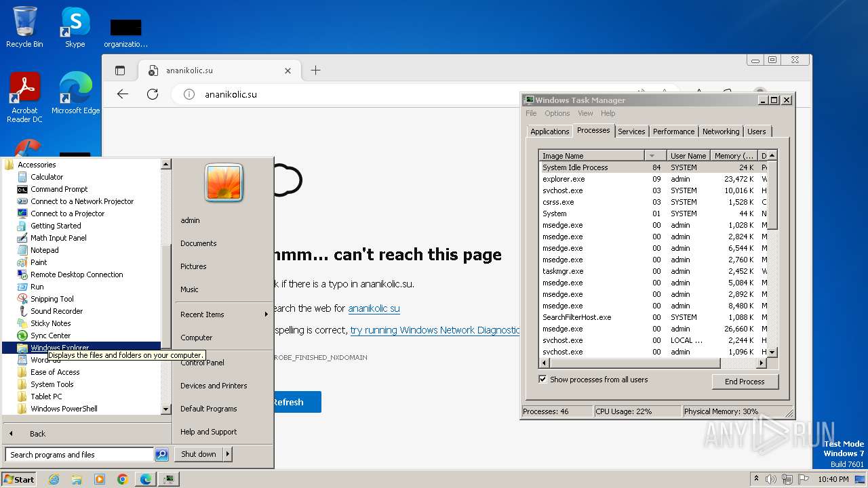Click Windows Media Player taskbar icon
The height and width of the screenshot is (488, 868).
click(x=100, y=479)
